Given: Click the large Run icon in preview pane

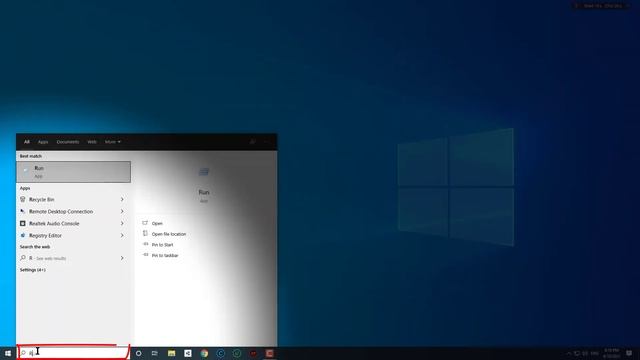Looking at the screenshot, I should point(204,172).
